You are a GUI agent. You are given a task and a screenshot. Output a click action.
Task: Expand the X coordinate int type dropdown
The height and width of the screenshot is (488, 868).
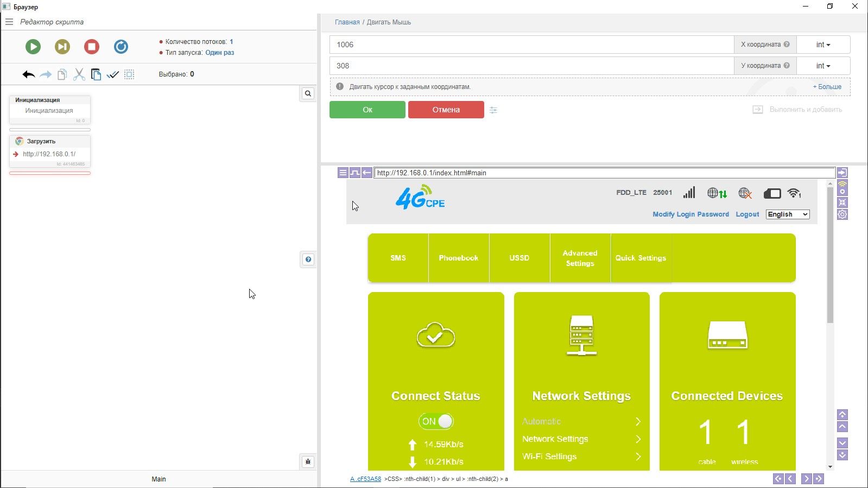click(x=823, y=45)
